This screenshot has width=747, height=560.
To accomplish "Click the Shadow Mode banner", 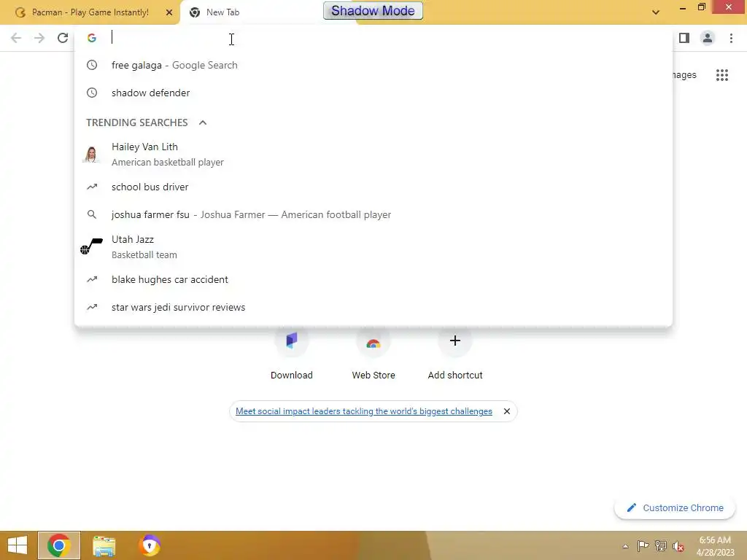I will coord(373,10).
